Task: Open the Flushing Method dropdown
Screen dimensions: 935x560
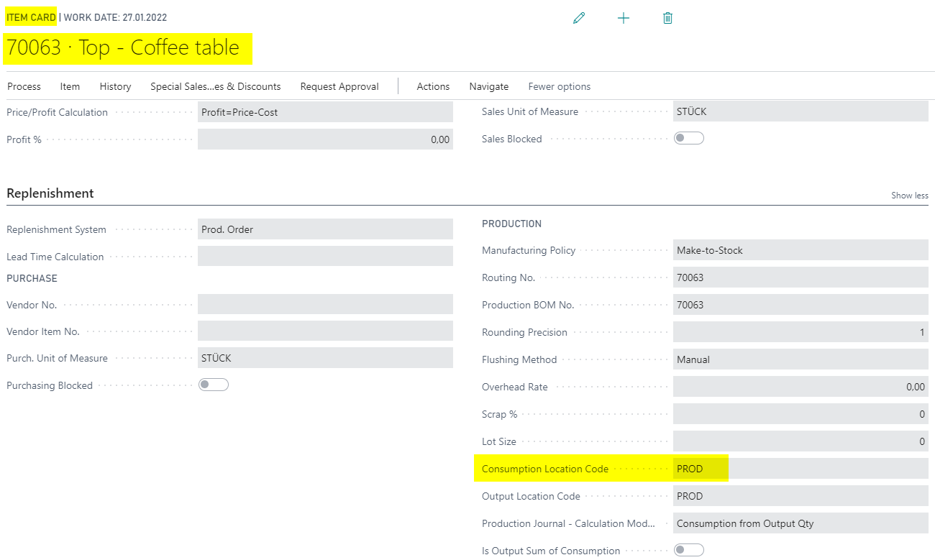Action: (x=801, y=359)
